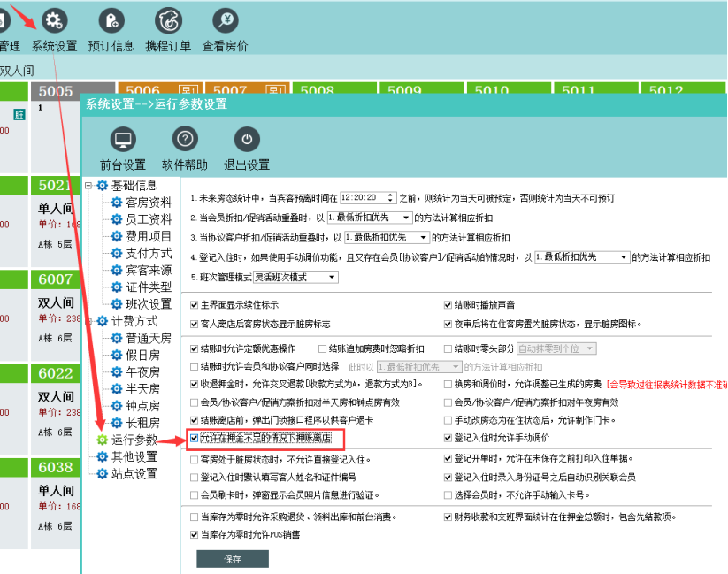
Task: Toggle 主界面显示续住标示 checkbox
Action: click(x=195, y=305)
